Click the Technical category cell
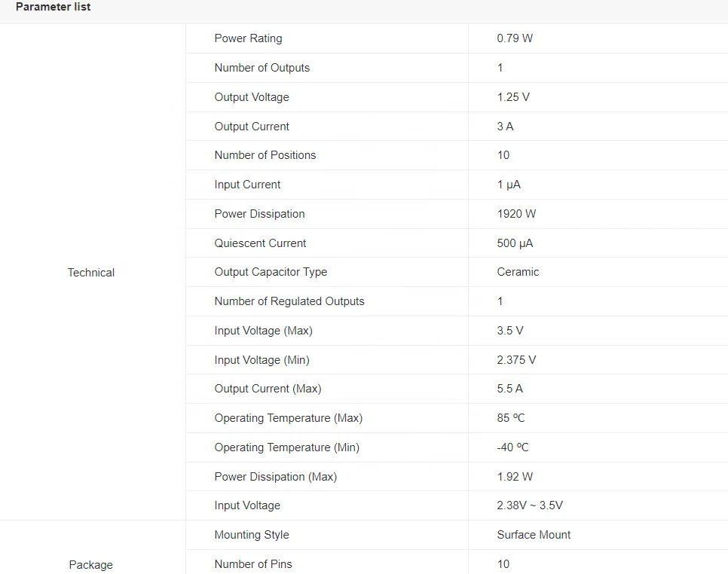 (x=91, y=273)
